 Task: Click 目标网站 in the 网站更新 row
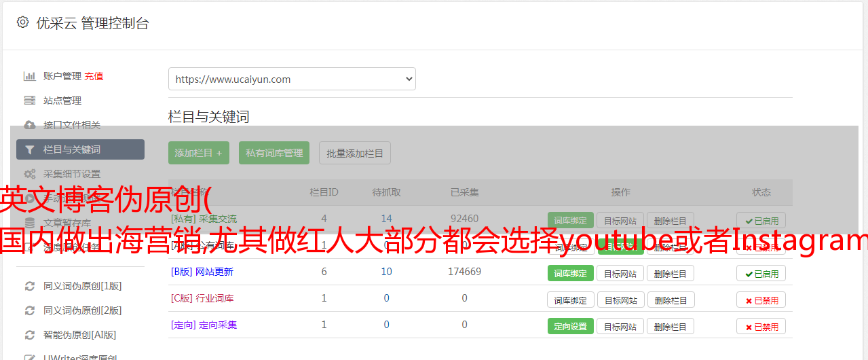tap(620, 273)
